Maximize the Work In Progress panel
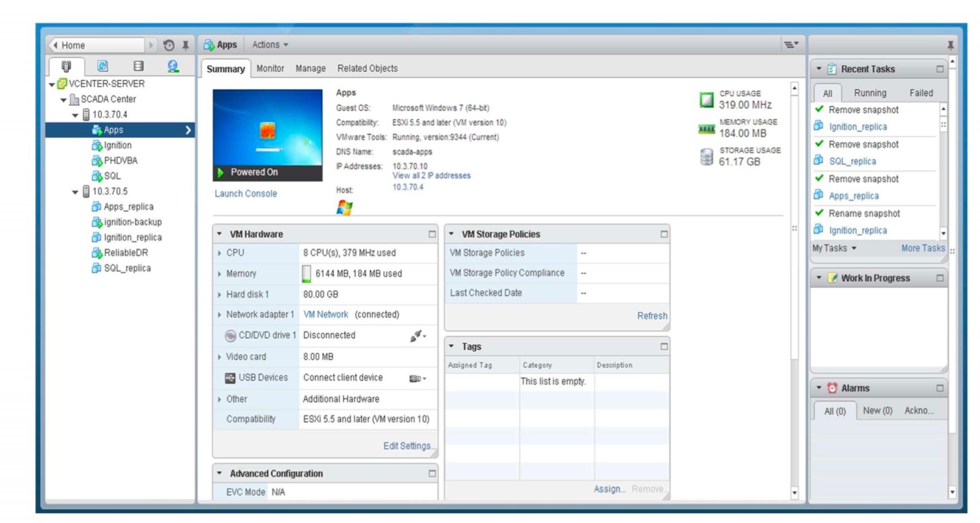This screenshot has height=523, width=980. pos(940,278)
